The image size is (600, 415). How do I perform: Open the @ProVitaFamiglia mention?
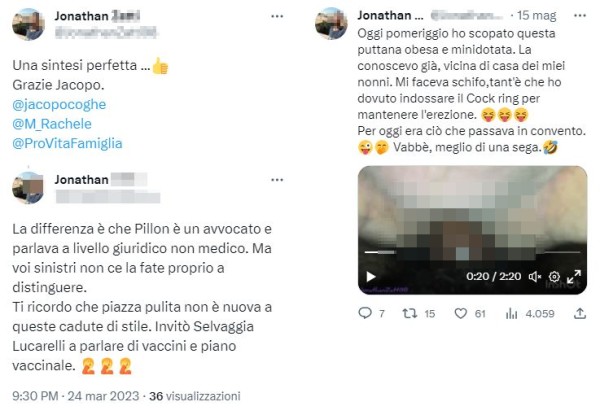pyautogui.click(x=67, y=143)
